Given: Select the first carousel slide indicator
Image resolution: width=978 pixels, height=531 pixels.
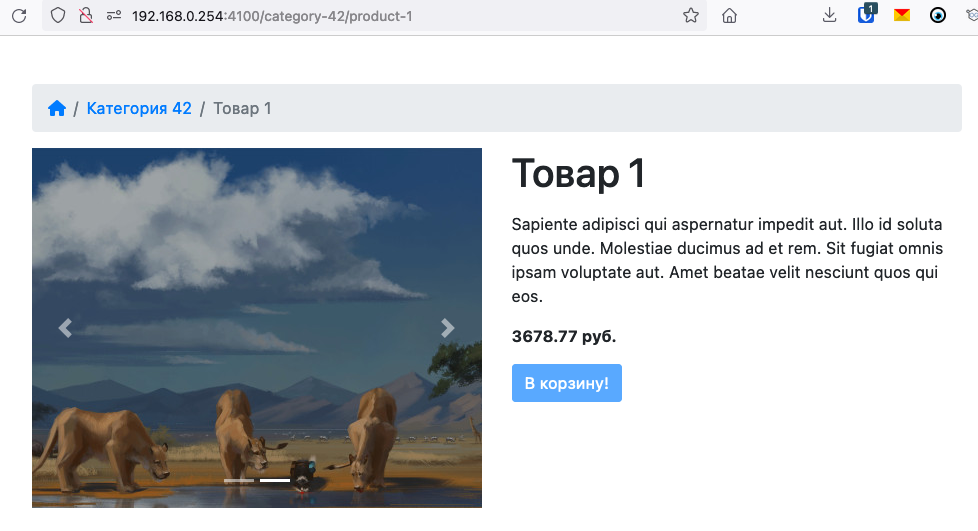Looking at the screenshot, I should click(239, 480).
